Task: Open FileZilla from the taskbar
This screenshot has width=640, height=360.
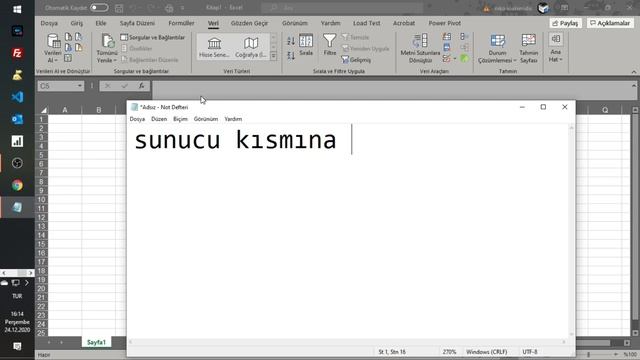Action: (17, 53)
